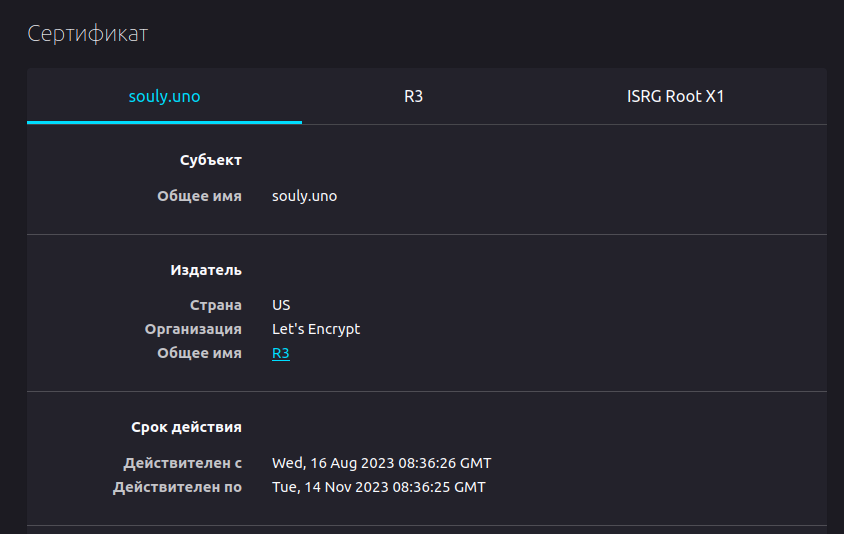Click the 16 Aug 2023 start date value
844x534 pixels.
coord(381,463)
